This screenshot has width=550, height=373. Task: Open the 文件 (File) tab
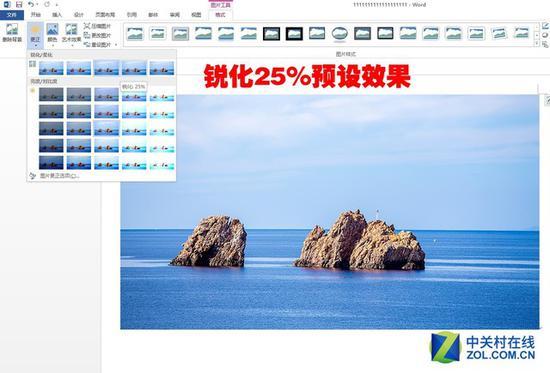click(12, 15)
